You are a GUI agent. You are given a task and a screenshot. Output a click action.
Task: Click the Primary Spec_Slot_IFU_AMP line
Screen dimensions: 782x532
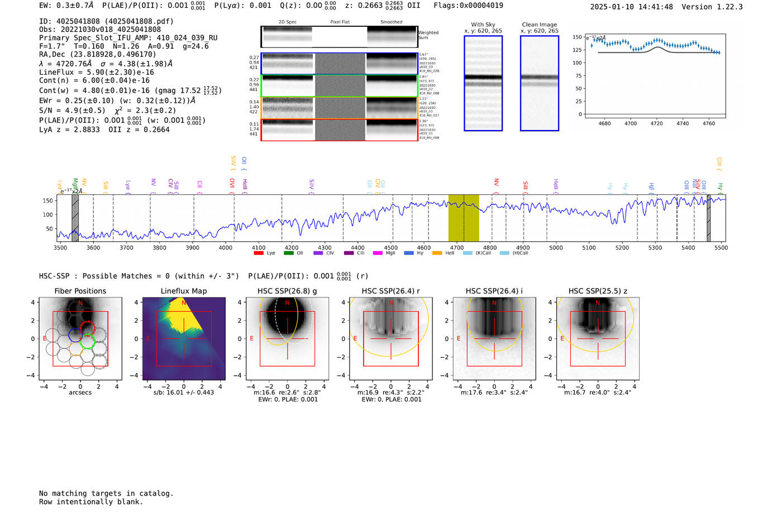tap(128, 38)
